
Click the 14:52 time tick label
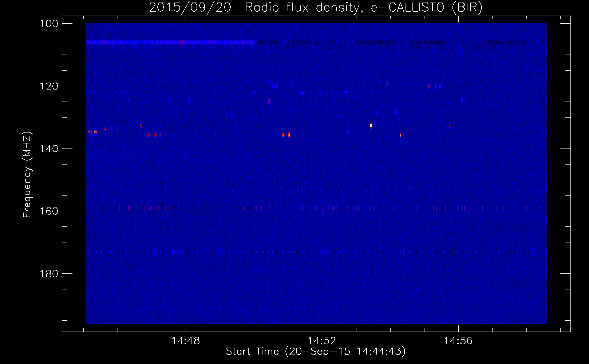[322, 341]
